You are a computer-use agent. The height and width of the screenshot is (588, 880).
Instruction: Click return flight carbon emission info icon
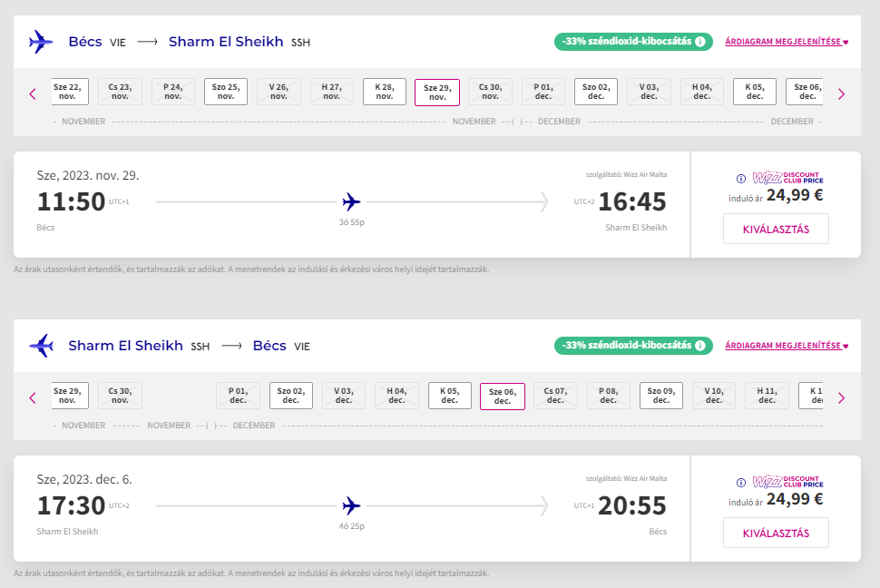(700, 346)
